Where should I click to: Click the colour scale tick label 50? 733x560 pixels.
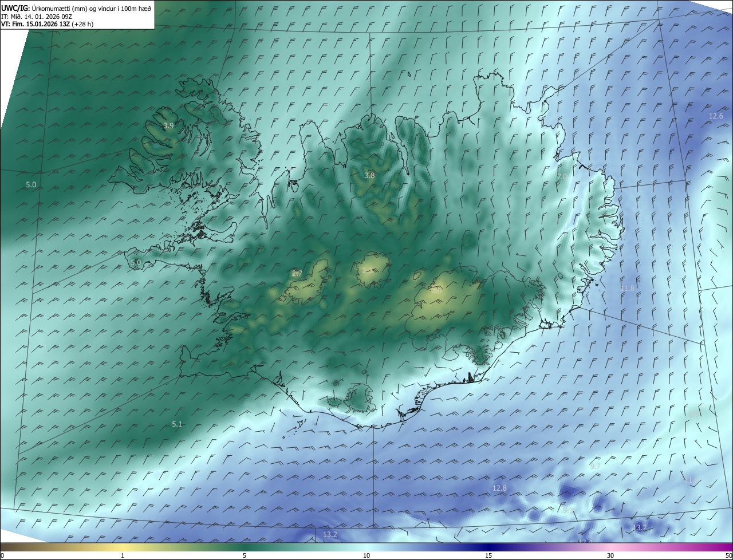coord(728,555)
